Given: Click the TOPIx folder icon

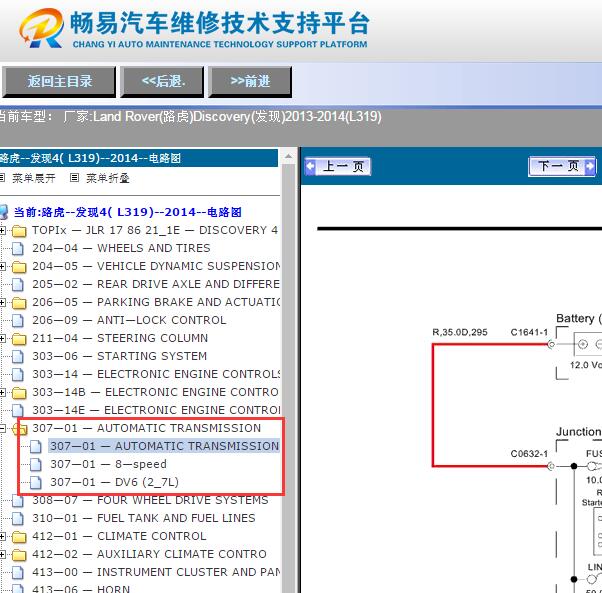Looking at the screenshot, I should point(19,231).
